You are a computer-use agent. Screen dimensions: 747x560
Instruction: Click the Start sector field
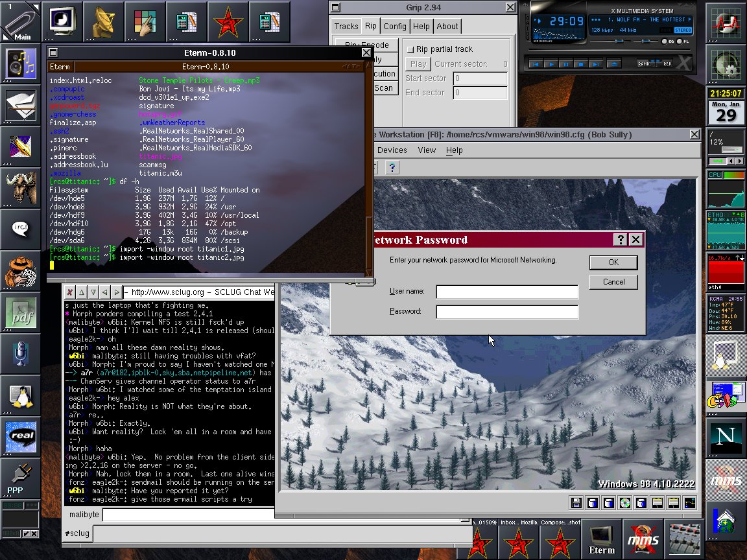480,78
